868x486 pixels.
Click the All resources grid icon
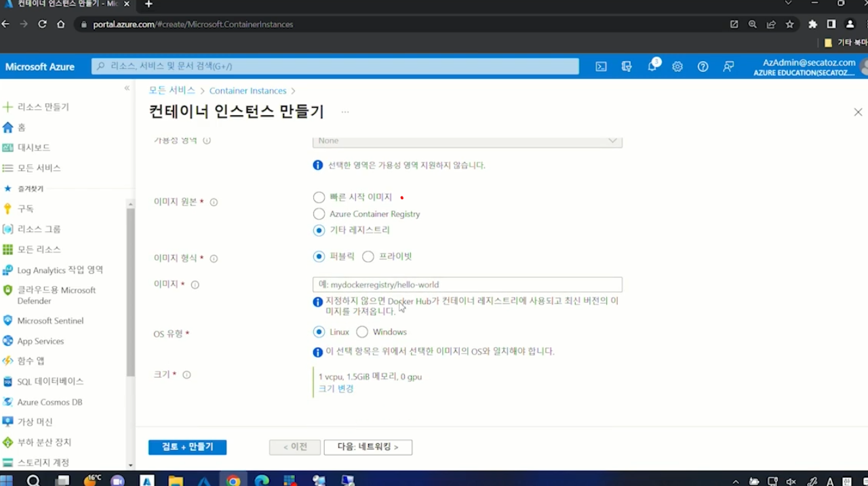click(x=8, y=249)
